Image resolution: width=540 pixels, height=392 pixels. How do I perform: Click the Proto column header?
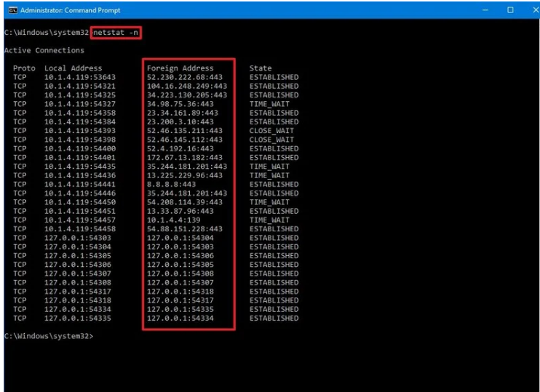pos(24,68)
